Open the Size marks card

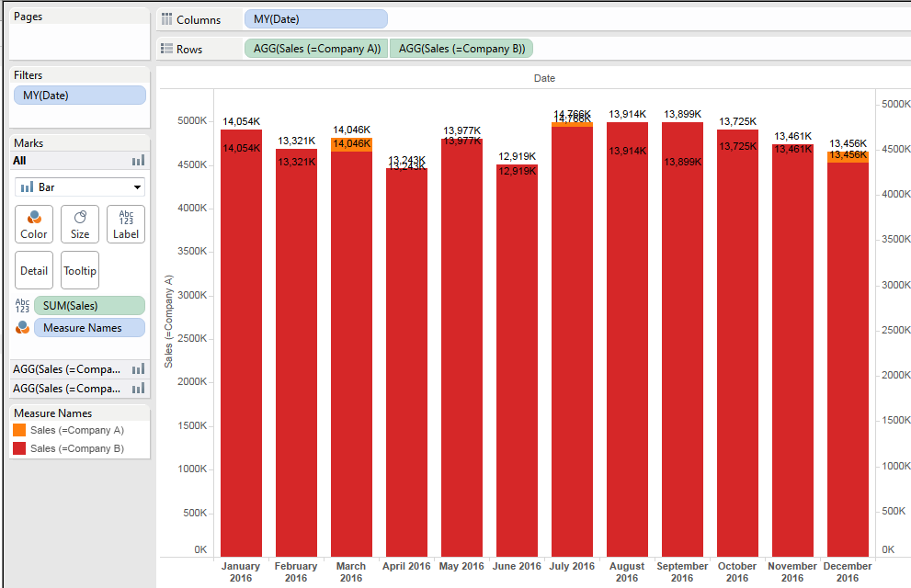pos(80,224)
